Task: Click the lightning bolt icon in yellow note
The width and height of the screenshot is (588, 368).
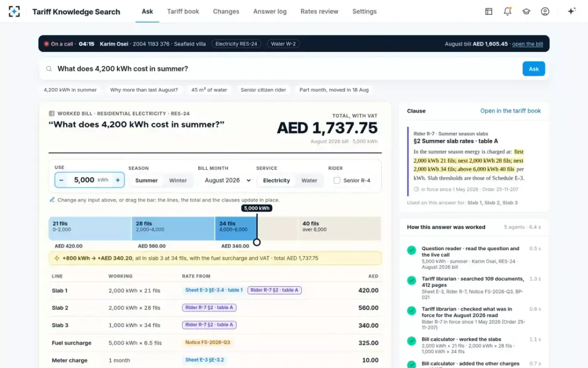Action: 57,258
